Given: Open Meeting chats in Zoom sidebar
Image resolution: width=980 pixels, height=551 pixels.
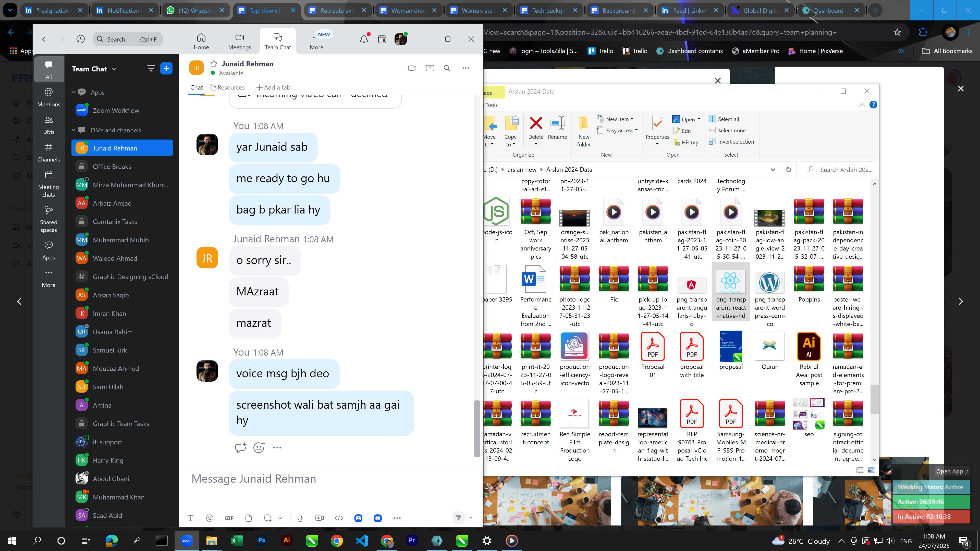Looking at the screenshot, I should pos(49,184).
